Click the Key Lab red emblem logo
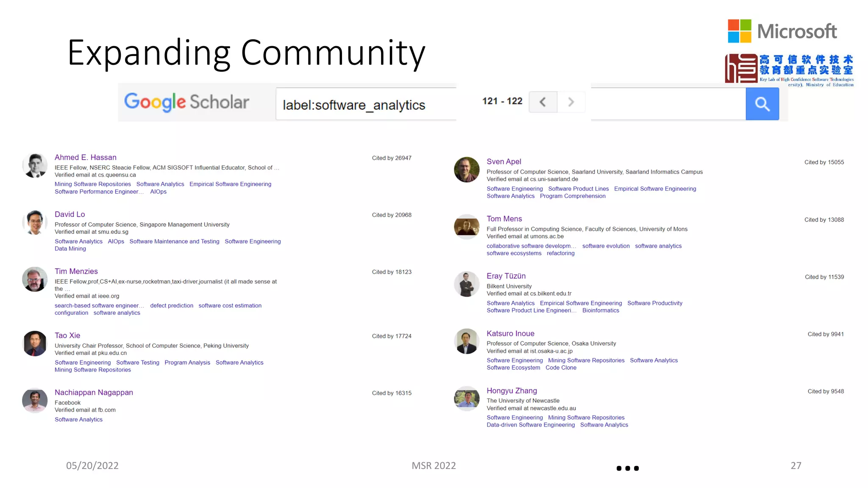Screen dimensions: 868x488 [741, 68]
